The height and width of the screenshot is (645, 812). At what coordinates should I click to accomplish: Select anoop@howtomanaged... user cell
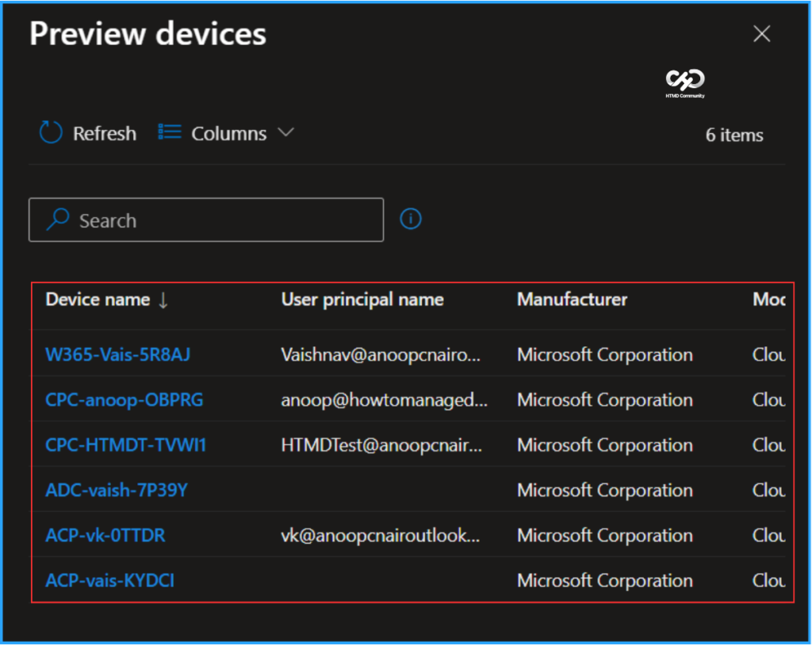[x=385, y=400]
